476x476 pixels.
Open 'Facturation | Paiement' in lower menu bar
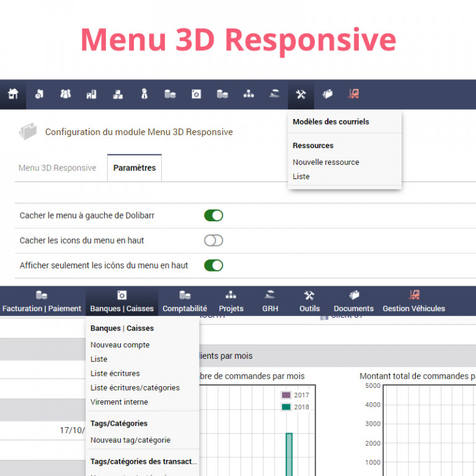tap(42, 302)
